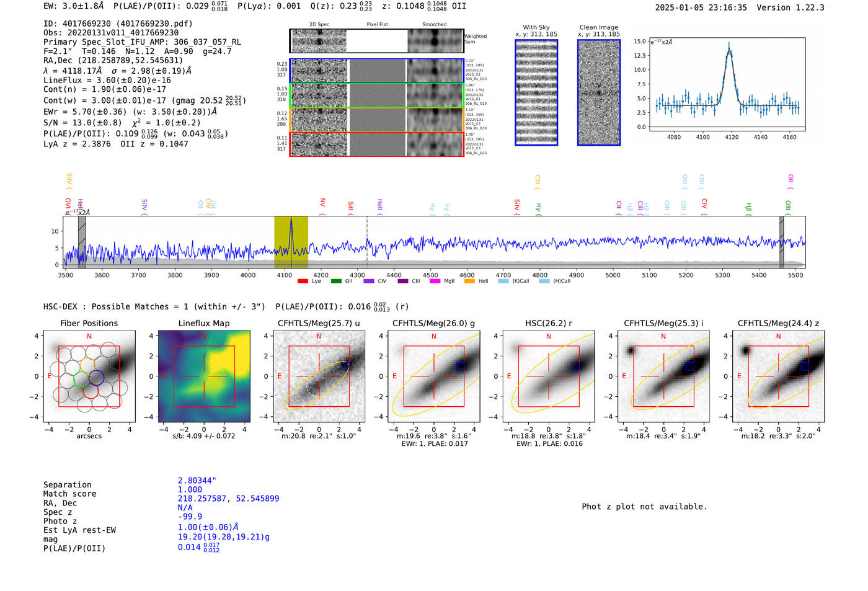Click the red circle in Fiber Positions
868x591 pixels.
click(x=91, y=390)
